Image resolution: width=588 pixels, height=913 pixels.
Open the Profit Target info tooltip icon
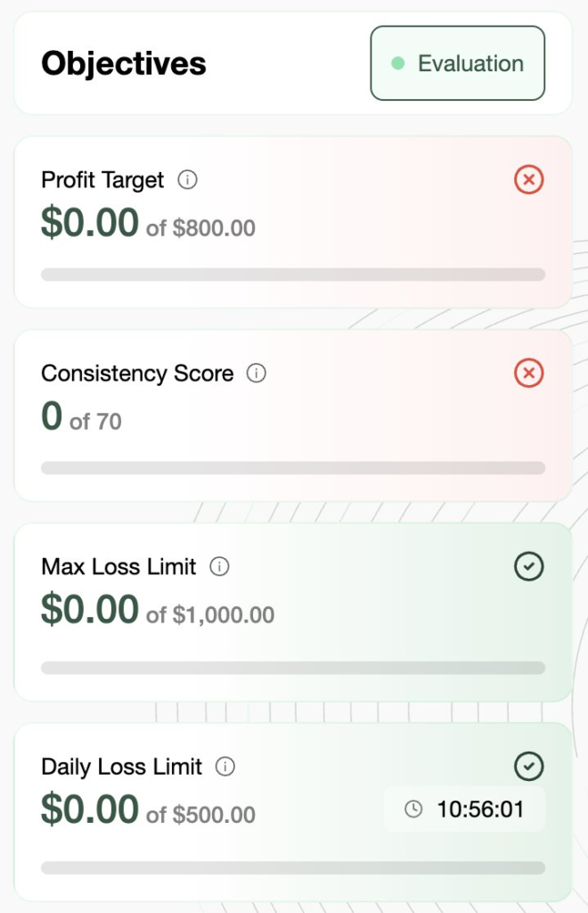tap(187, 180)
